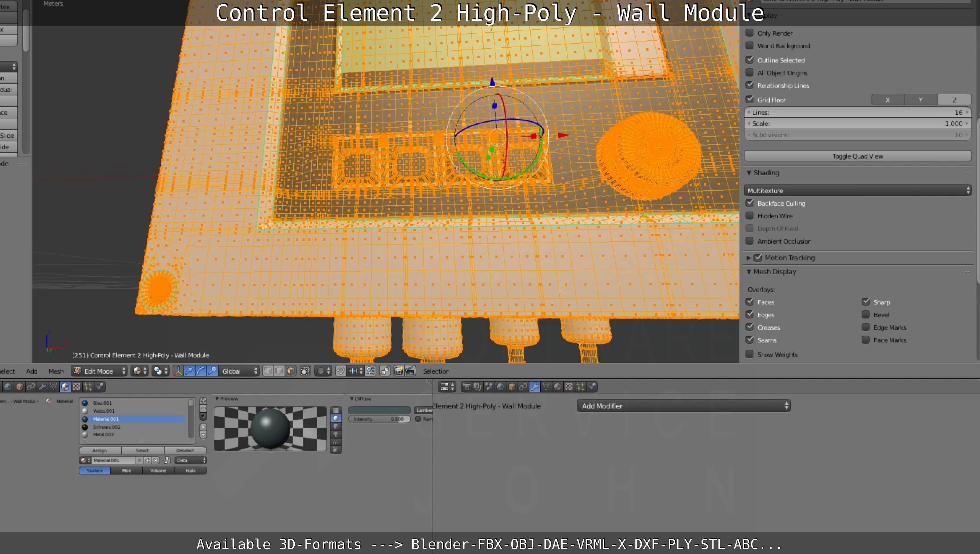
Task: Collapse the Mesh Display panel
Action: pyautogui.click(x=749, y=272)
